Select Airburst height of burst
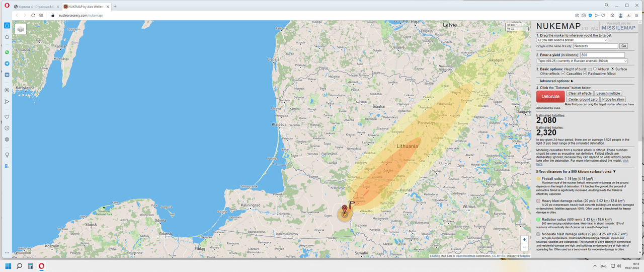Screen dimensions: 644x272 pos(595,69)
